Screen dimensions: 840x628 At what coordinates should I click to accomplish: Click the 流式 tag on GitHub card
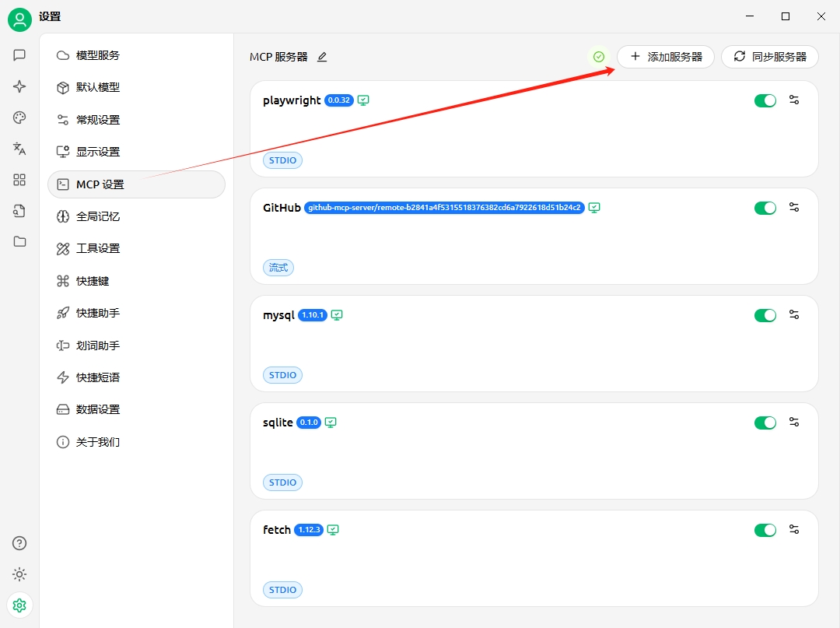278,268
